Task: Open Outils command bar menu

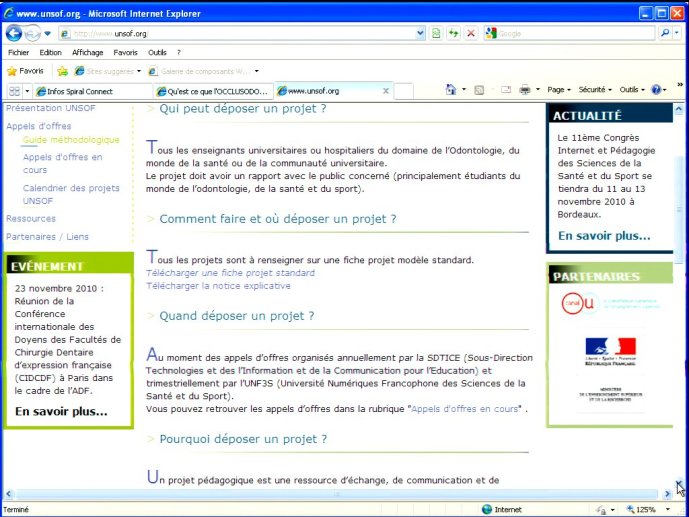Action: tap(632, 90)
